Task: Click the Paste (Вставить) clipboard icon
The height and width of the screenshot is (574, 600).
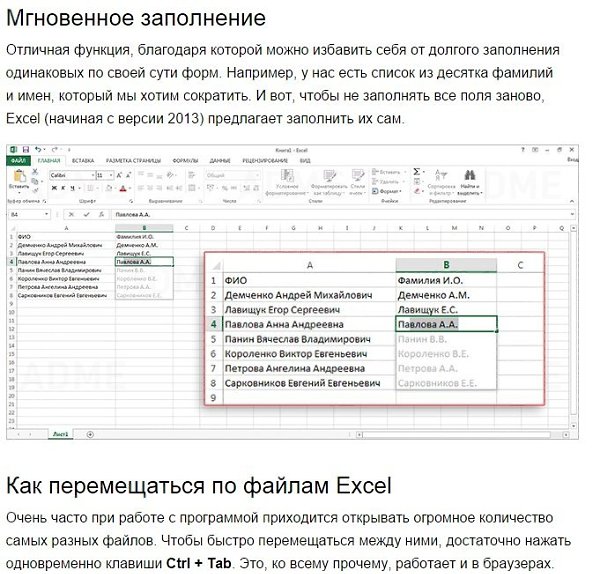Action: pos(17,179)
